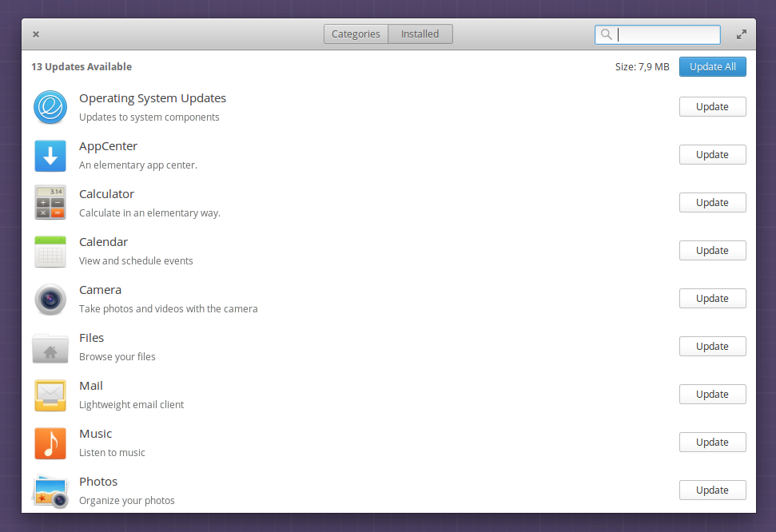Select the Photos title text
The height and width of the screenshot is (532, 776).
(98, 482)
